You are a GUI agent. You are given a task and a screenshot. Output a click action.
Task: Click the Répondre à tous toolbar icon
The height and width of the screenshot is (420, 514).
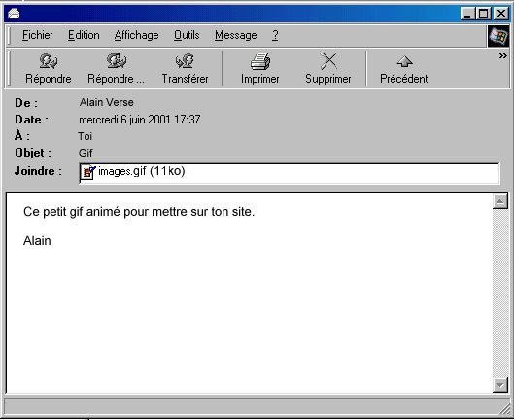(x=116, y=60)
